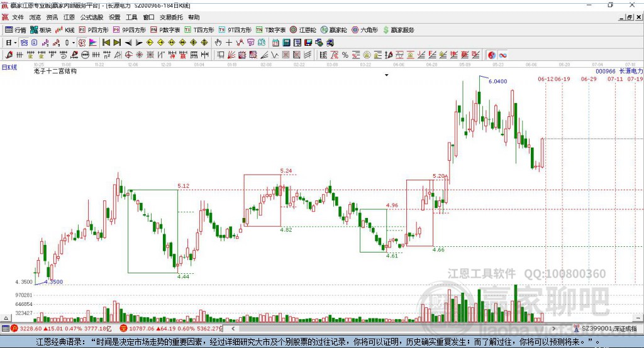The height and width of the screenshot is (348, 644).
Task: Click the 日K线 chart label
Action: 9,67
